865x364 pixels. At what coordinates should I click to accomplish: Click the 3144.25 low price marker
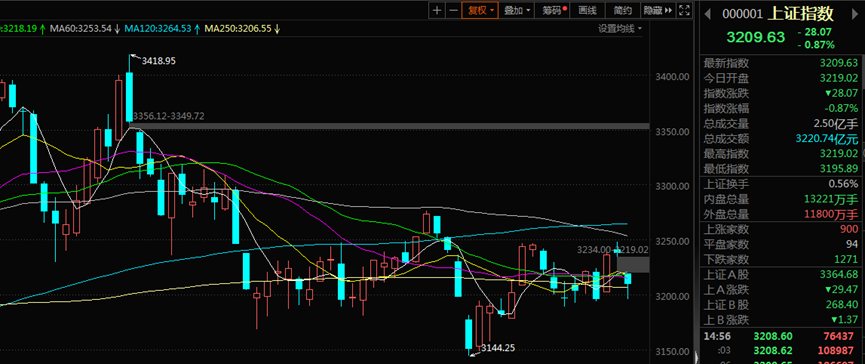point(498,347)
